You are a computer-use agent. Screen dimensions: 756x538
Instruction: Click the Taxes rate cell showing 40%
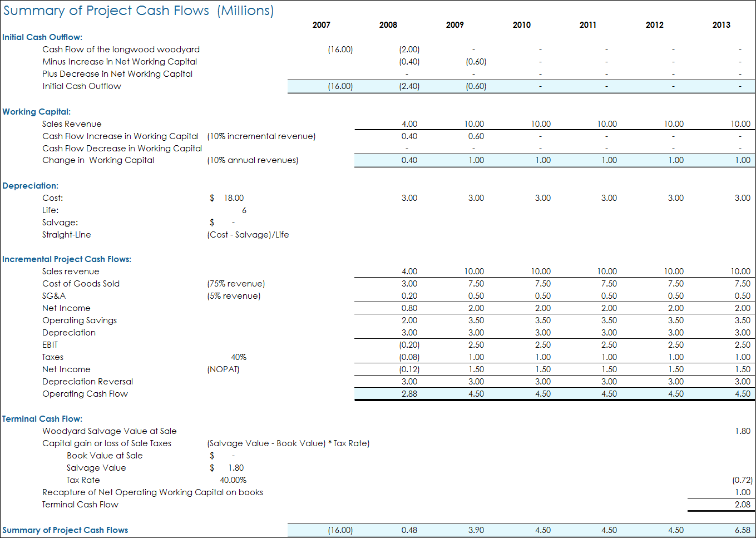[x=239, y=357]
